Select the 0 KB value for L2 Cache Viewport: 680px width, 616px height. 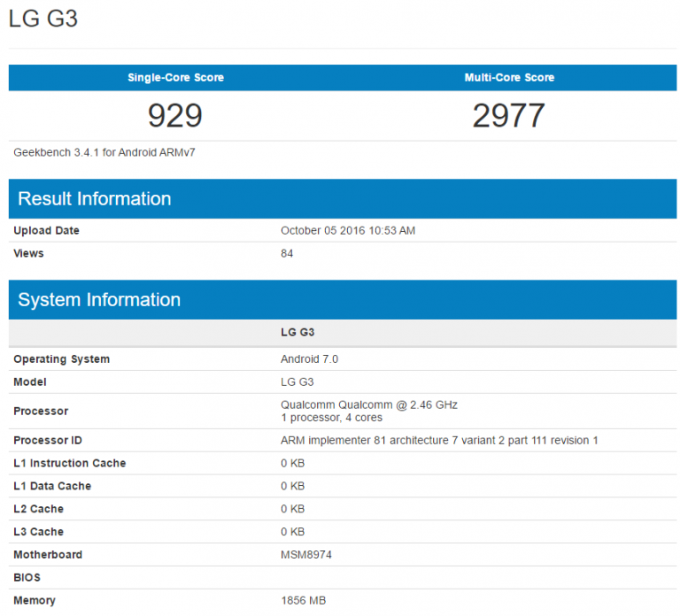pos(293,509)
